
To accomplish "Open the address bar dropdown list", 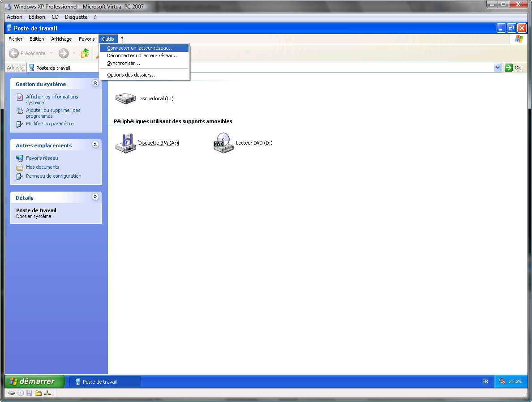I will (x=498, y=68).
